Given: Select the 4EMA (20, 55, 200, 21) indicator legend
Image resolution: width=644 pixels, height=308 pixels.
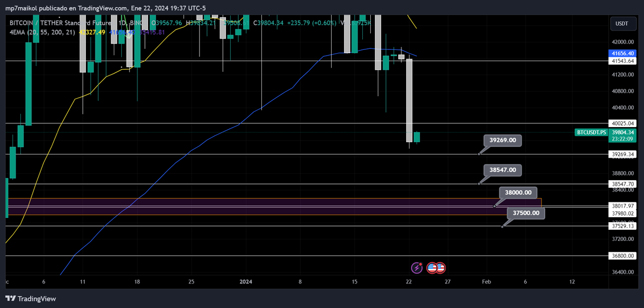Looking at the screenshot, I should [42, 32].
